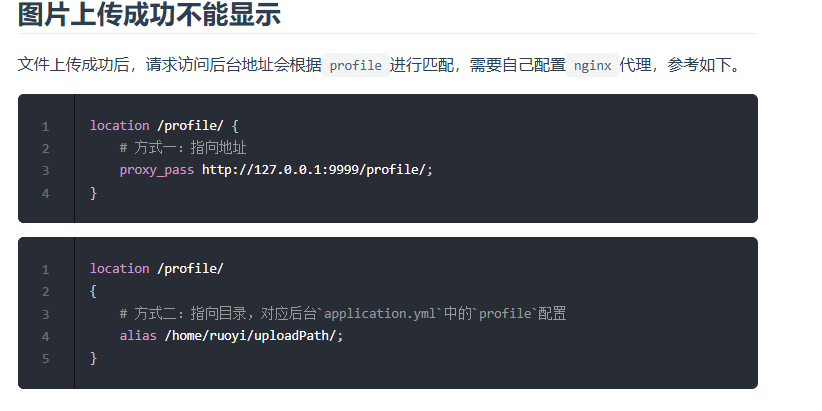Image resolution: width=822 pixels, height=411 pixels.
Task: Click line number 5 in second code block
Action: (46, 359)
